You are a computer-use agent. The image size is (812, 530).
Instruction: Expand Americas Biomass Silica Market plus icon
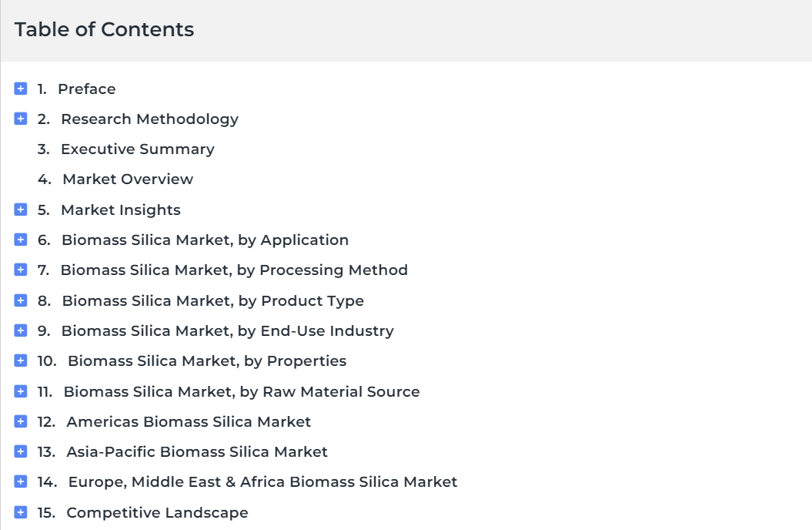coord(21,421)
